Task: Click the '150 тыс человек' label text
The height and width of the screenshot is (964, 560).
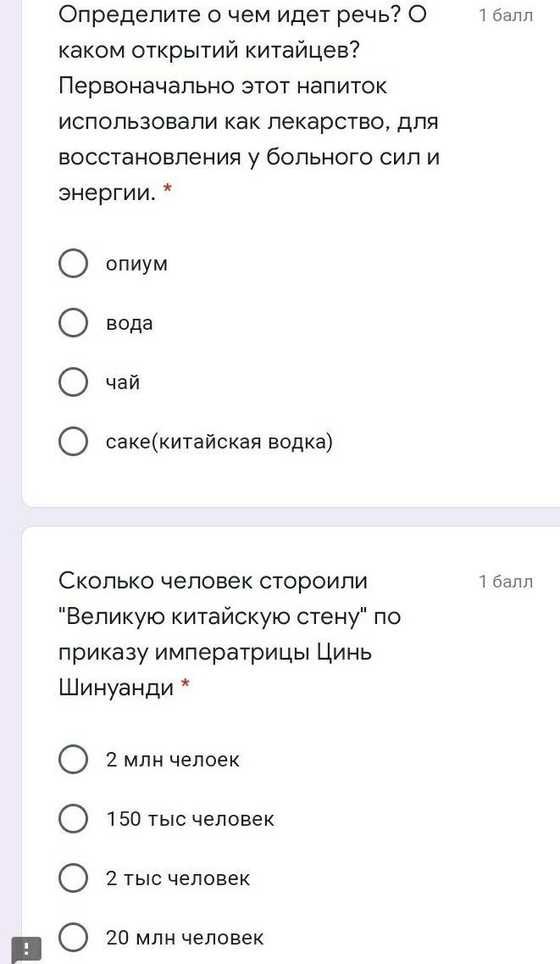Action: (x=190, y=819)
